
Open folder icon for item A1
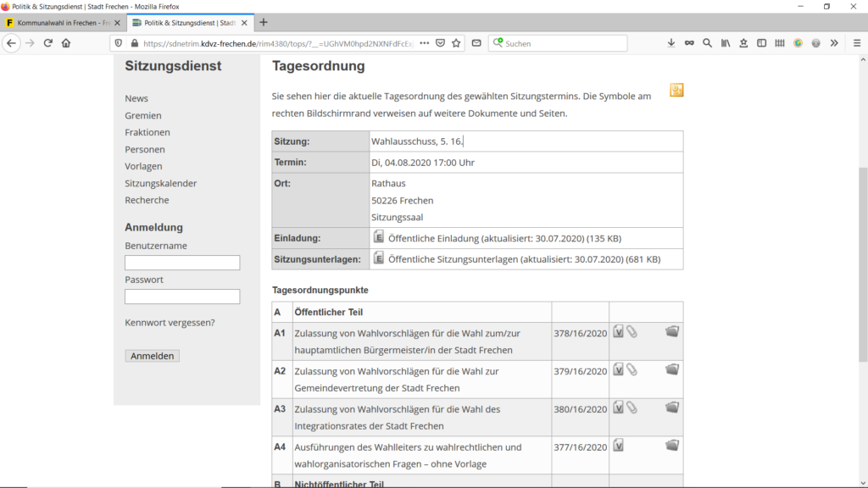(672, 331)
